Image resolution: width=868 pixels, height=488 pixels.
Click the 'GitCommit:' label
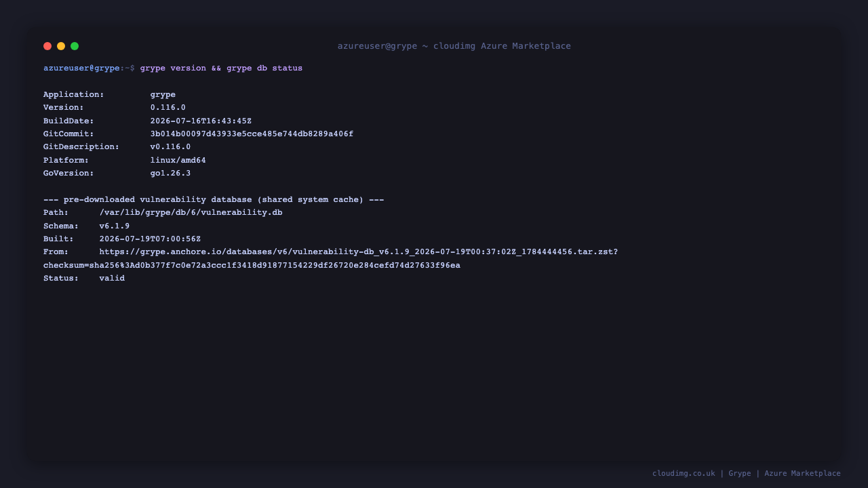(68, 134)
